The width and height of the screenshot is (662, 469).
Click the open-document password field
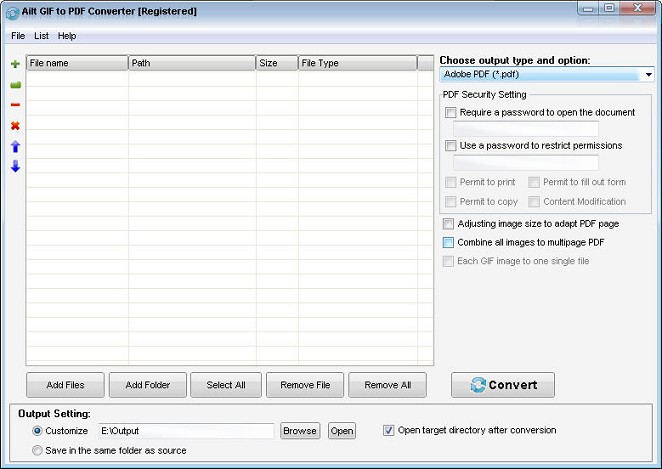[526, 129]
